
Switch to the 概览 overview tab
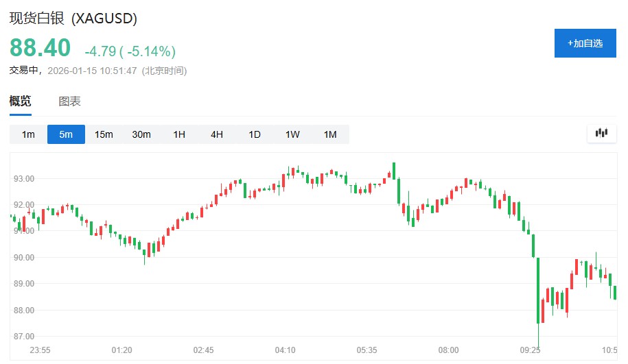(x=20, y=101)
